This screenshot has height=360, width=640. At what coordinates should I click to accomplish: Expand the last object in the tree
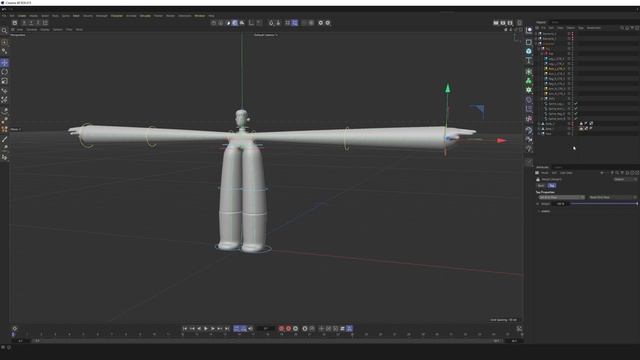click(x=539, y=133)
